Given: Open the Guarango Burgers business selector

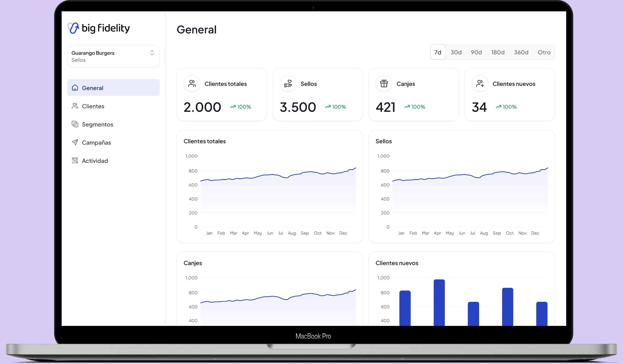Looking at the screenshot, I should (113, 56).
